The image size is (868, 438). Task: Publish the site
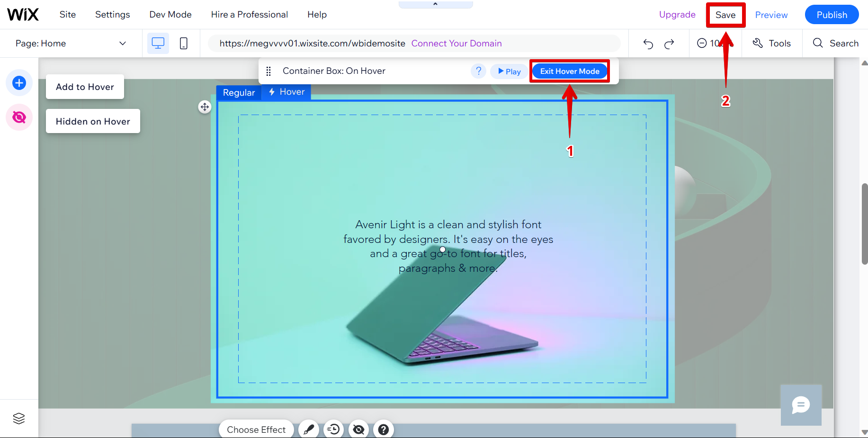832,15
